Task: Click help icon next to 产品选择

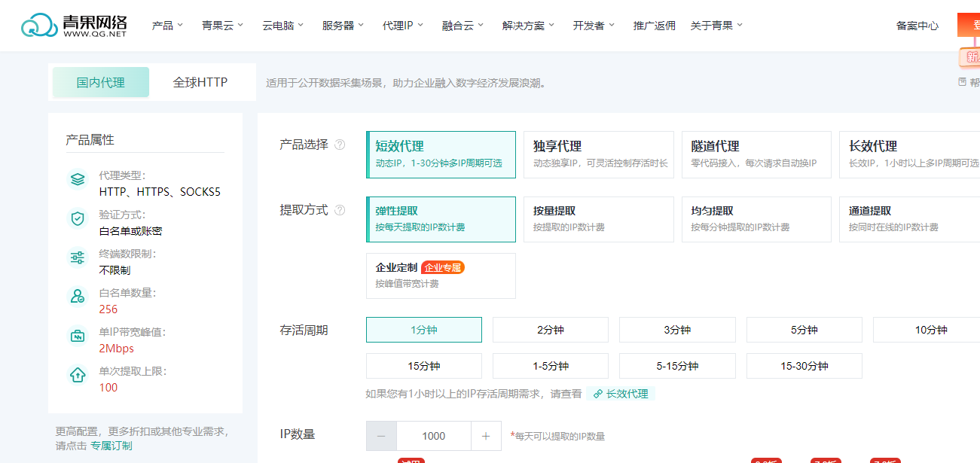Action: (340, 145)
